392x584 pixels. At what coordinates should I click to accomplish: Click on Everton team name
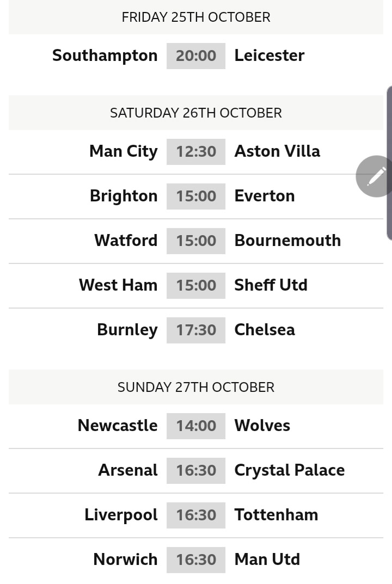pyautogui.click(x=265, y=196)
